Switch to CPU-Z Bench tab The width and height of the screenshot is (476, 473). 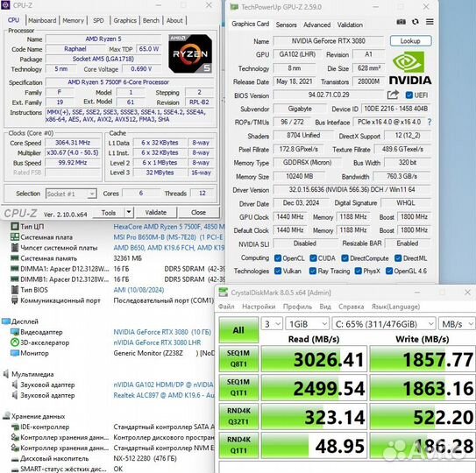[151, 21]
